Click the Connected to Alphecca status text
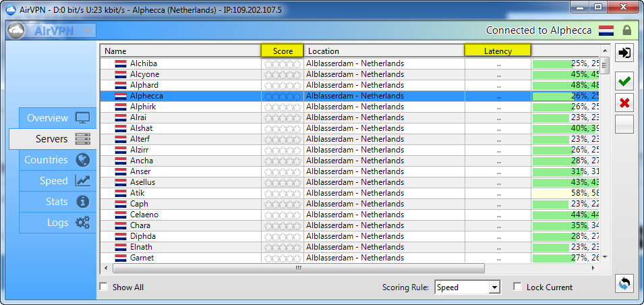 tap(539, 30)
